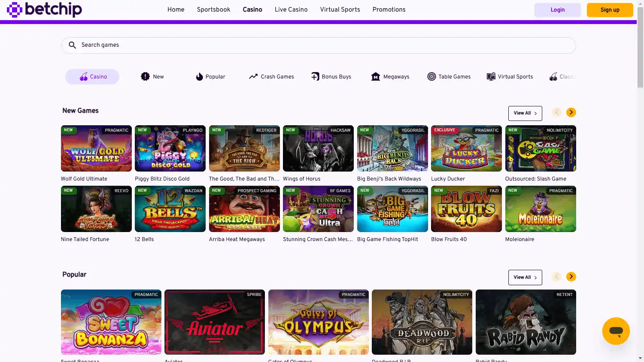This screenshot has width=644, height=362.
Task: Click the New badge icon
Action: point(145,76)
